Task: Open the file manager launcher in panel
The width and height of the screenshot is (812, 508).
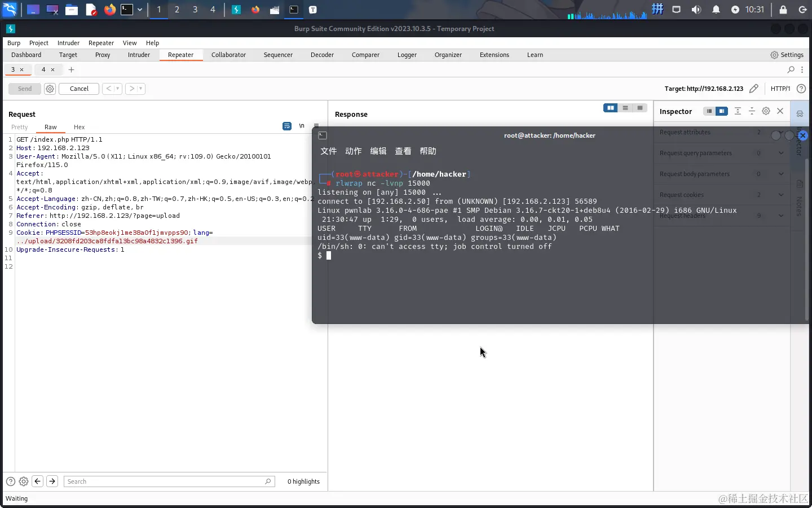Action: [72, 10]
